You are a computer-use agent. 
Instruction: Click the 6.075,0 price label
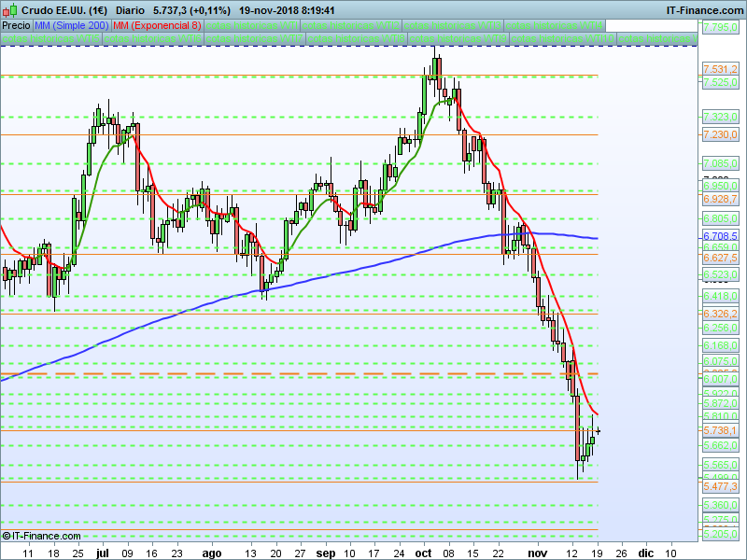pos(720,362)
